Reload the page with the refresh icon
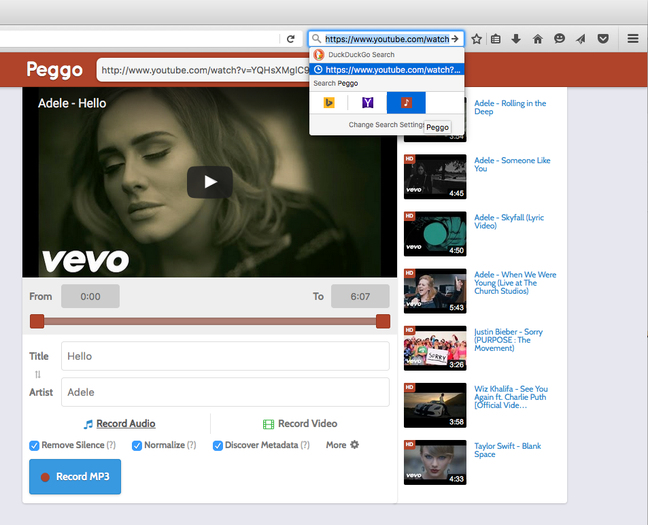 pyautogui.click(x=291, y=39)
